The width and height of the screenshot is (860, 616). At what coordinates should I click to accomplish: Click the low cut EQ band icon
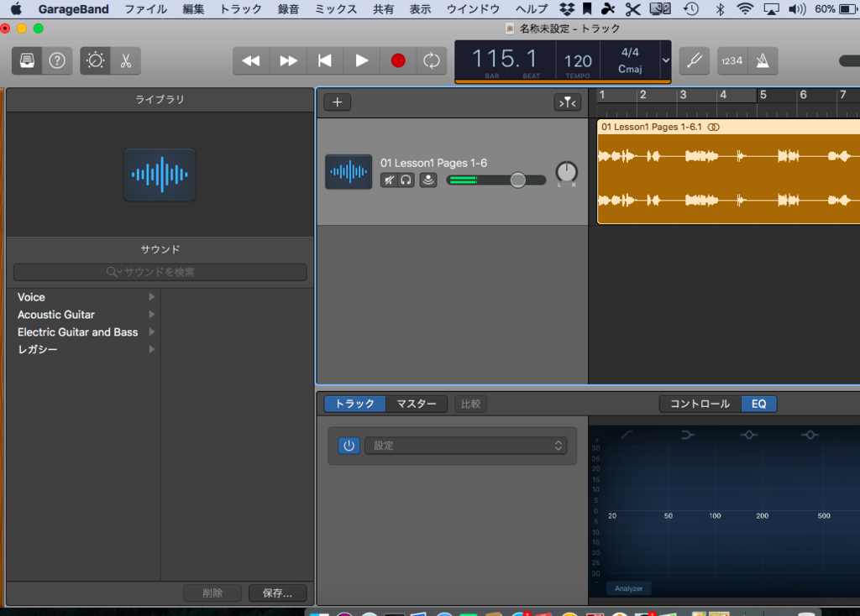pos(627,435)
